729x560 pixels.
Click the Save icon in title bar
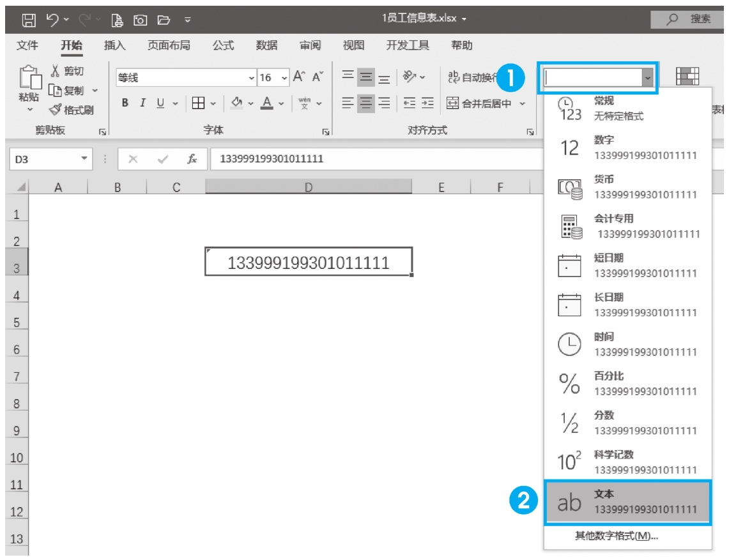click(29, 20)
